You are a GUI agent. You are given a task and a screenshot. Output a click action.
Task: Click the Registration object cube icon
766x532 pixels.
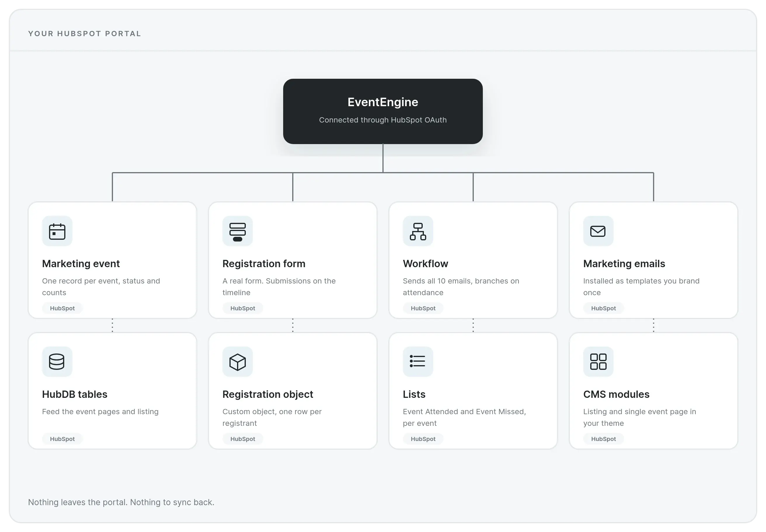click(x=238, y=362)
